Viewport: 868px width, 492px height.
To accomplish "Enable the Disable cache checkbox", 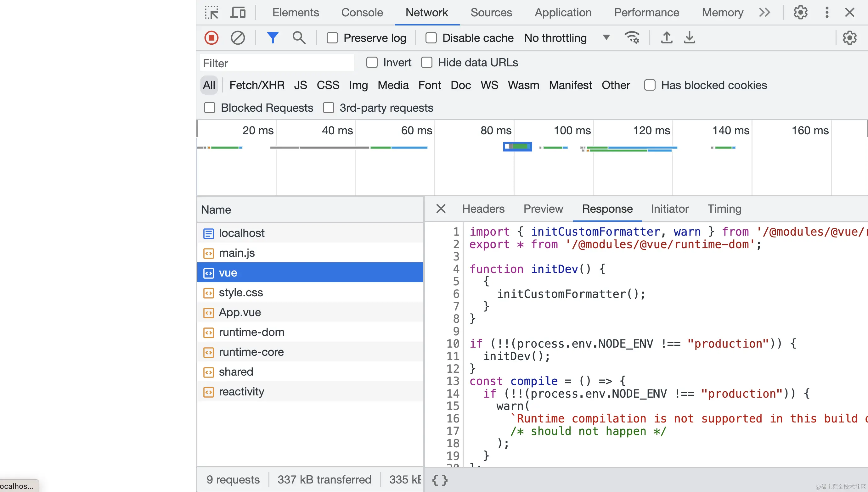I will tap(431, 38).
